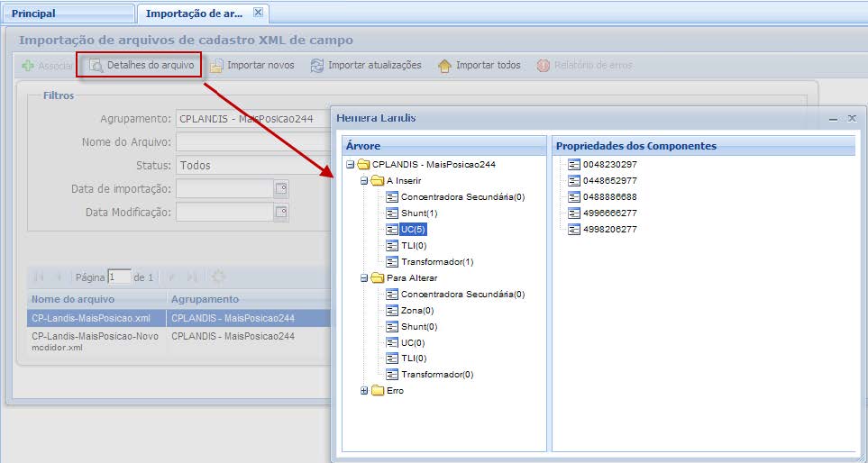Switch to the Principal tab
The height and width of the screenshot is (463, 868).
click(33, 14)
